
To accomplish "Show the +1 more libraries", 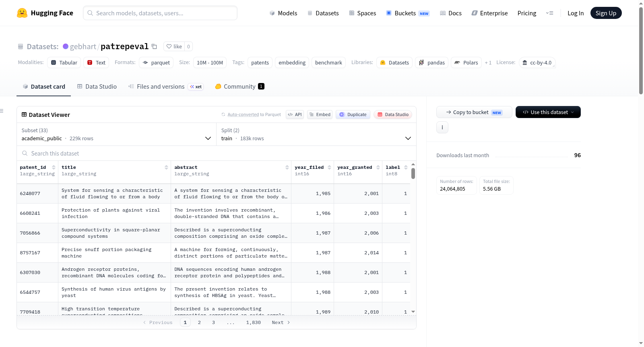I will 488,62.
